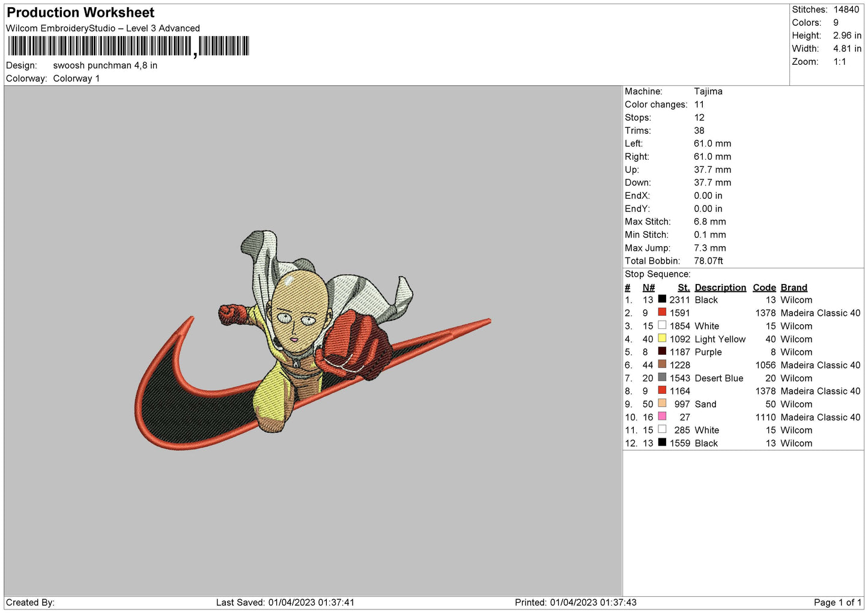Click the black swatch in stop 1
Screen dimensions: 868x613
point(662,300)
